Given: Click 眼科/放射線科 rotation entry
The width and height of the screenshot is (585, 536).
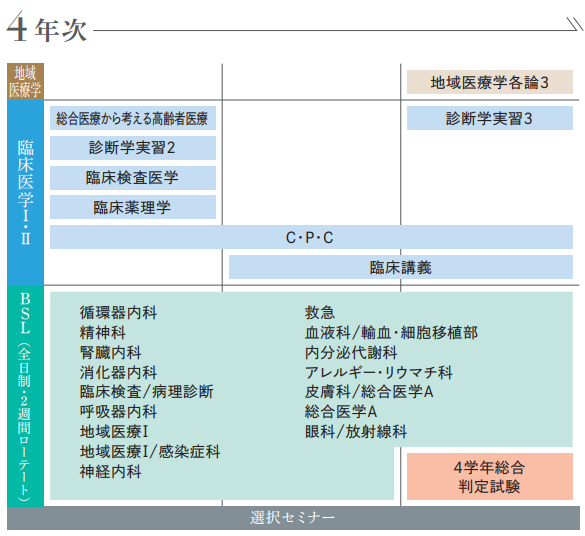Looking at the screenshot, I should (x=356, y=432).
